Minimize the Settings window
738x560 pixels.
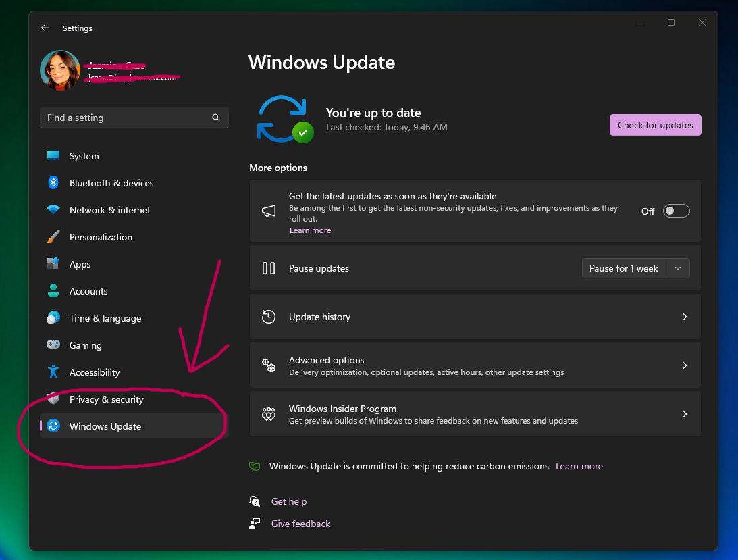pos(640,22)
